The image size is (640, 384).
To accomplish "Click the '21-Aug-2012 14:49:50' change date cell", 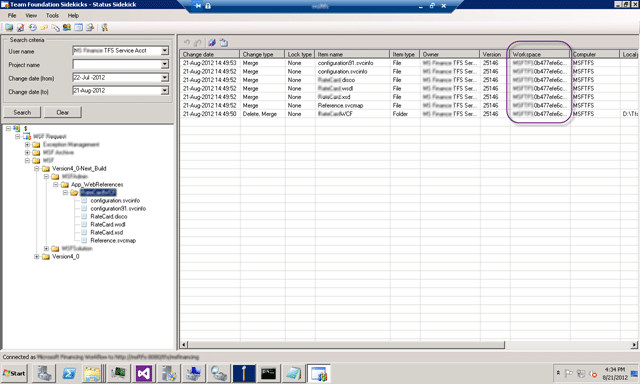I will coord(209,114).
